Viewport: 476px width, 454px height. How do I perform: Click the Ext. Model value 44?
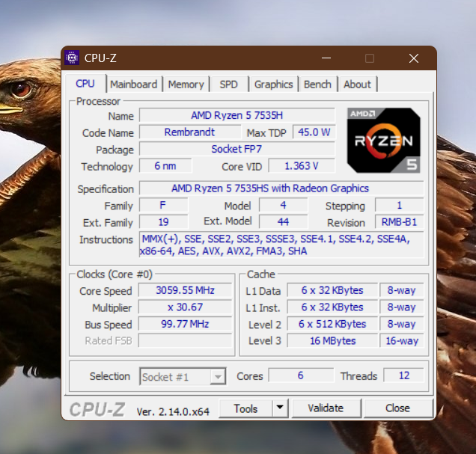tap(283, 222)
